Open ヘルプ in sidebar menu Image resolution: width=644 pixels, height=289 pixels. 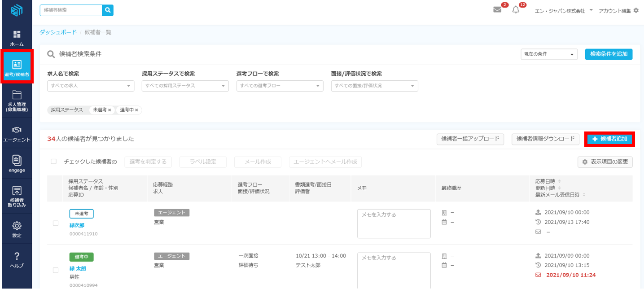pyautogui.click(x=17, y=260)
